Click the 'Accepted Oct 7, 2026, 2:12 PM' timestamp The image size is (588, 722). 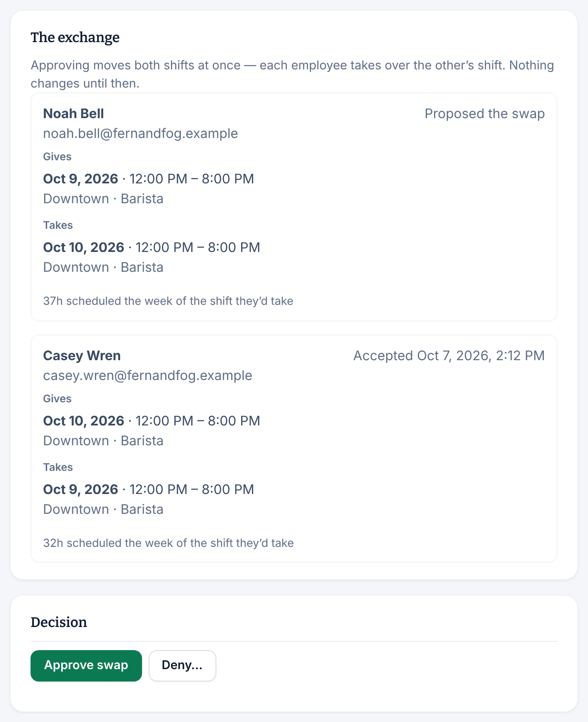pos(449,356)
